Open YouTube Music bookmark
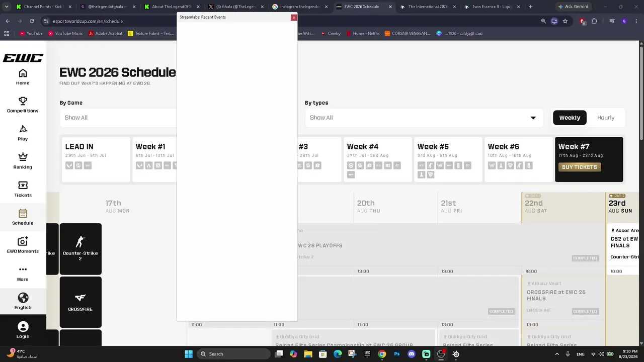Viewport: 644px width, 362px height. pos(65,34)
